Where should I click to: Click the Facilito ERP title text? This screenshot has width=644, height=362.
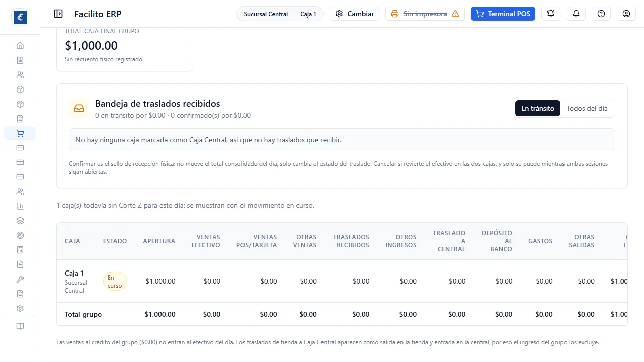(x=98, y=14)
